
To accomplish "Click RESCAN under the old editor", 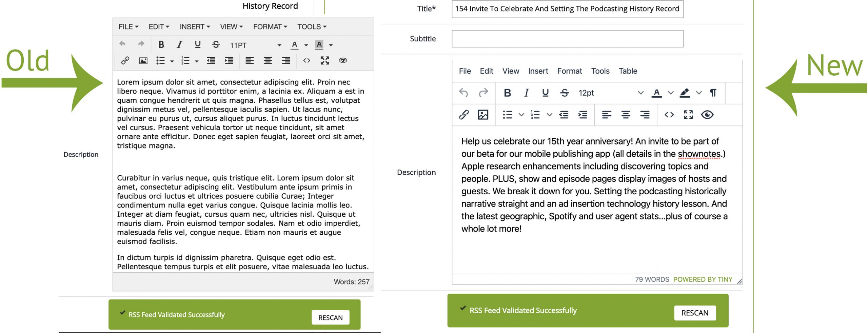I will pos(331,318).
